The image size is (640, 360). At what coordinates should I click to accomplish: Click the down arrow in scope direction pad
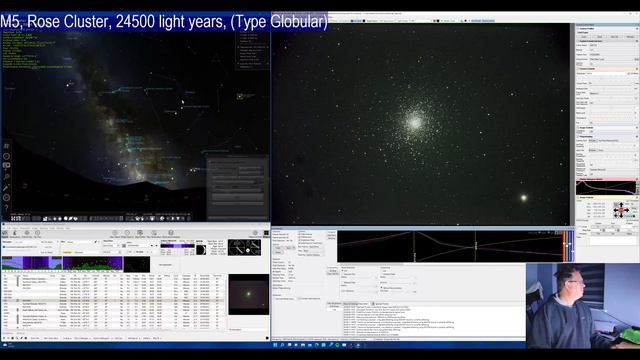(621, 216)
